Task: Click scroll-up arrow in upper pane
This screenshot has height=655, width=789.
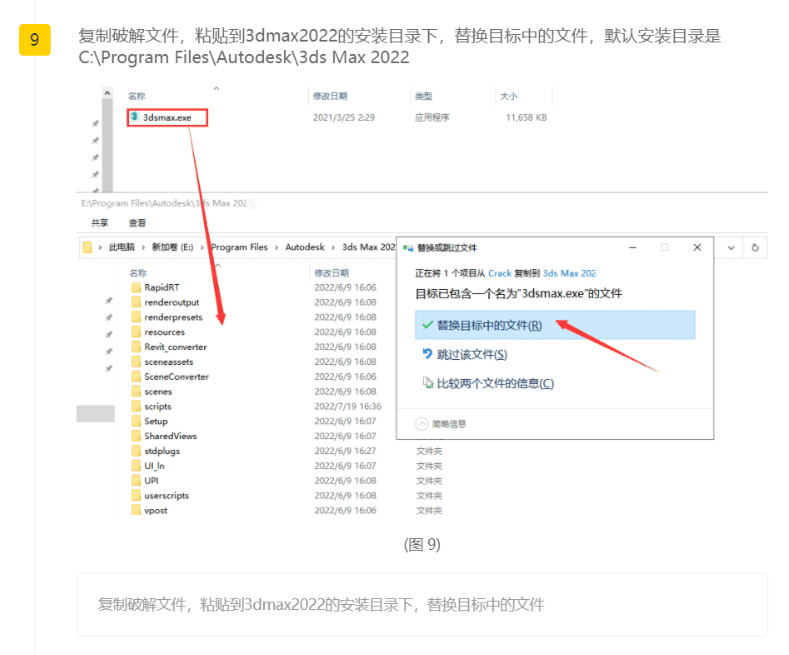Action: (107, 93)
